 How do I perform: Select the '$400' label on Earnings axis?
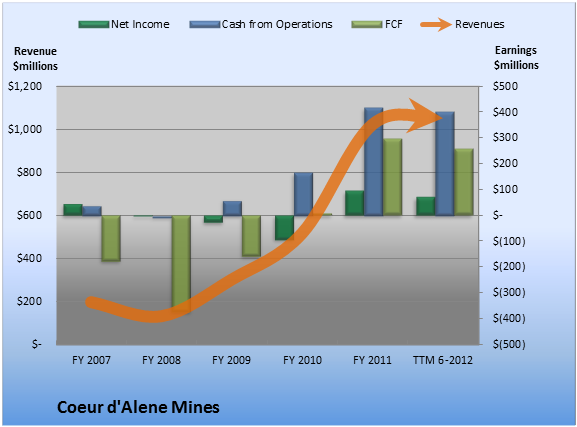pyautogui.click(x=505, y=112)
